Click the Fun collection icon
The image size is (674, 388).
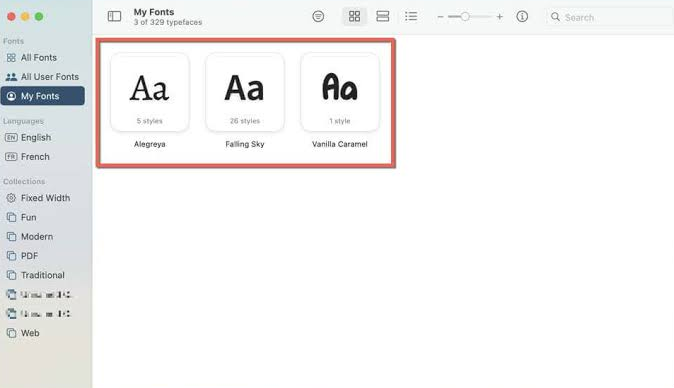11,217
